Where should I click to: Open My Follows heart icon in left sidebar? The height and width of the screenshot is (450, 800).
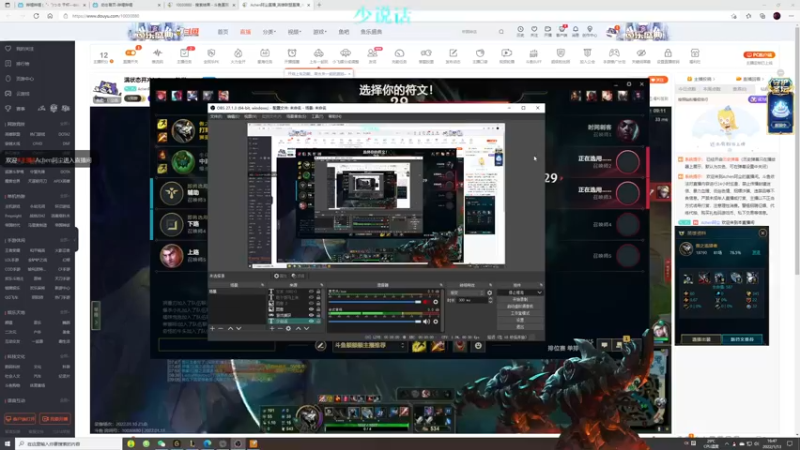8,48
